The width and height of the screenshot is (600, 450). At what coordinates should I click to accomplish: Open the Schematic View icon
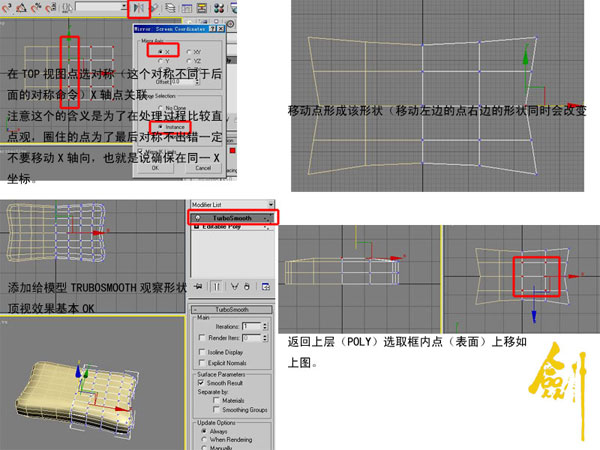202,8
